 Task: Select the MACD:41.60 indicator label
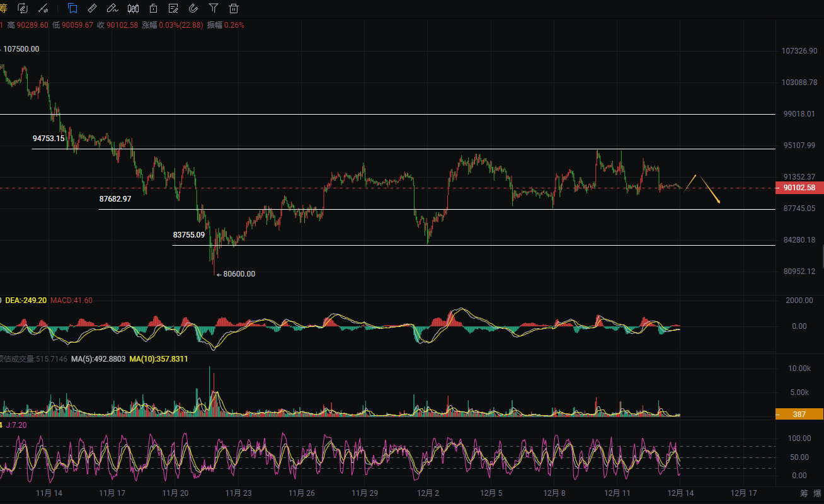tap(71, 301)
